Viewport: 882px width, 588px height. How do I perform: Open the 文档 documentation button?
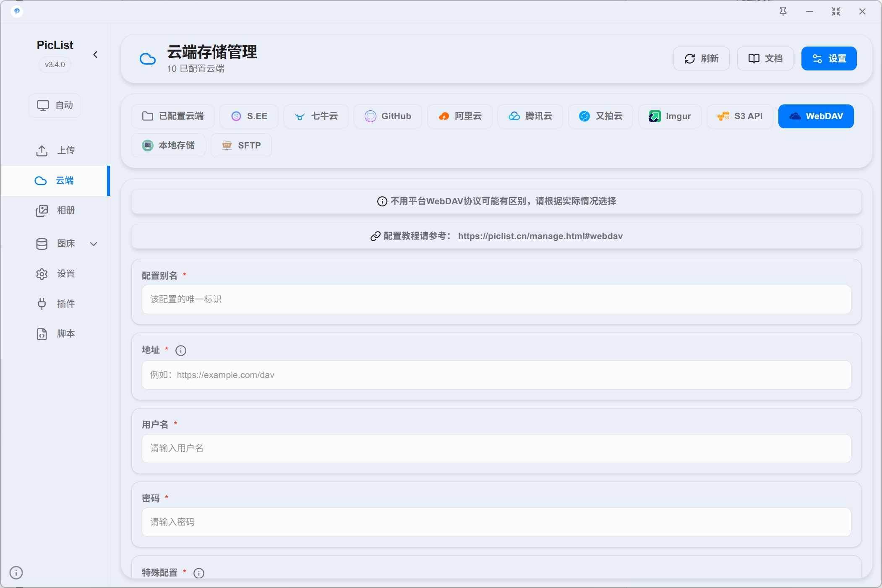coord(765,58)
